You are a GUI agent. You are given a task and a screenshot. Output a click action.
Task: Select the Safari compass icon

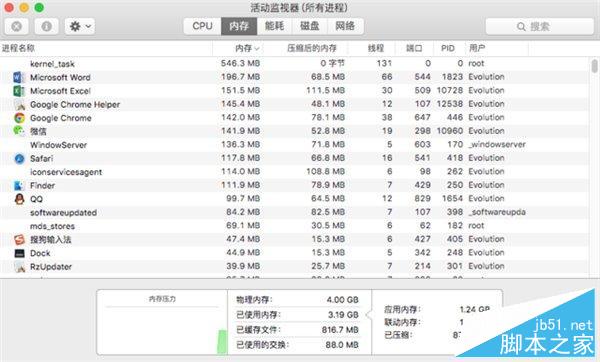coord(19,158)
